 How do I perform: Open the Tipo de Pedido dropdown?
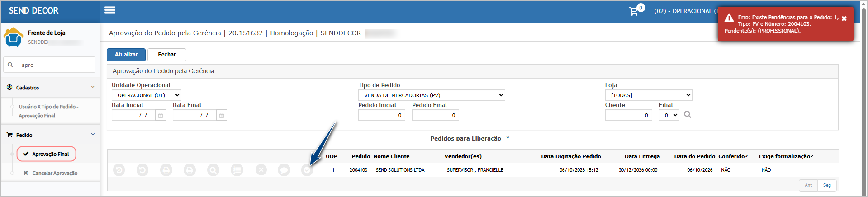[432, 95]
